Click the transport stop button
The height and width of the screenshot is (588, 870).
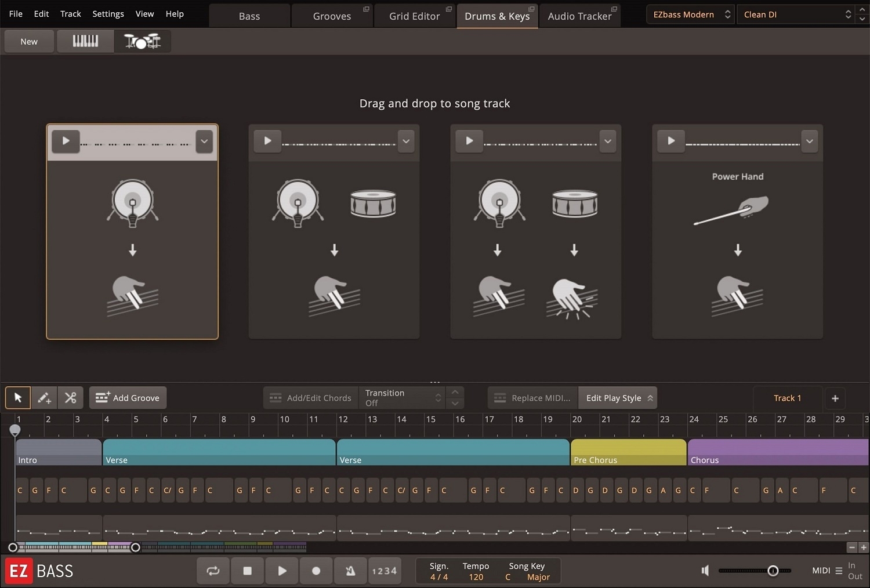pyautogui.click(x=248, y=571)
